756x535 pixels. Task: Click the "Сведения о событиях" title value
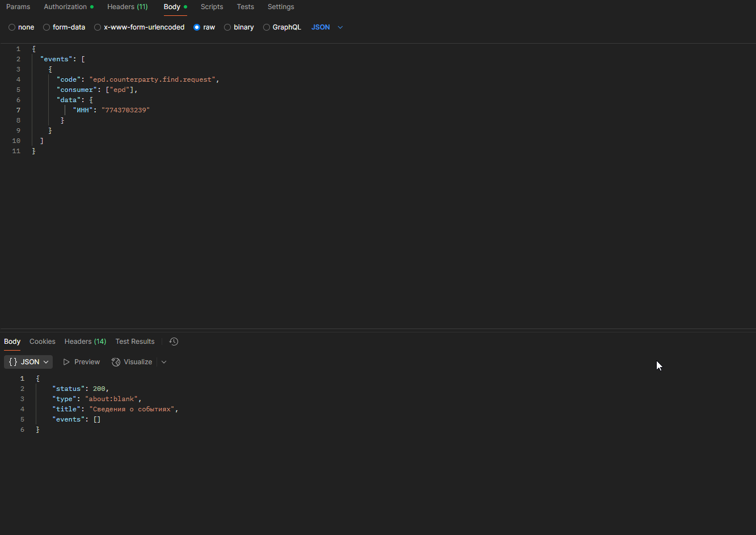pos(132,409)
